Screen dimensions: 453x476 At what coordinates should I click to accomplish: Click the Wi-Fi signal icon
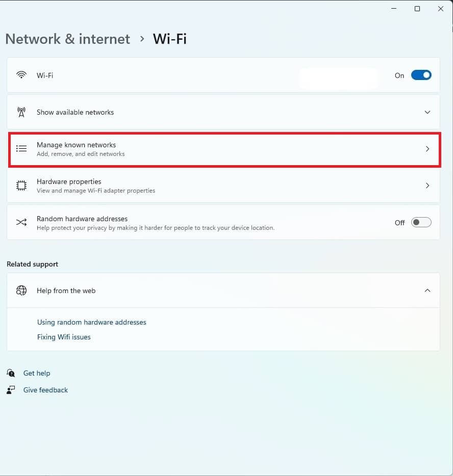coord(21,75)
